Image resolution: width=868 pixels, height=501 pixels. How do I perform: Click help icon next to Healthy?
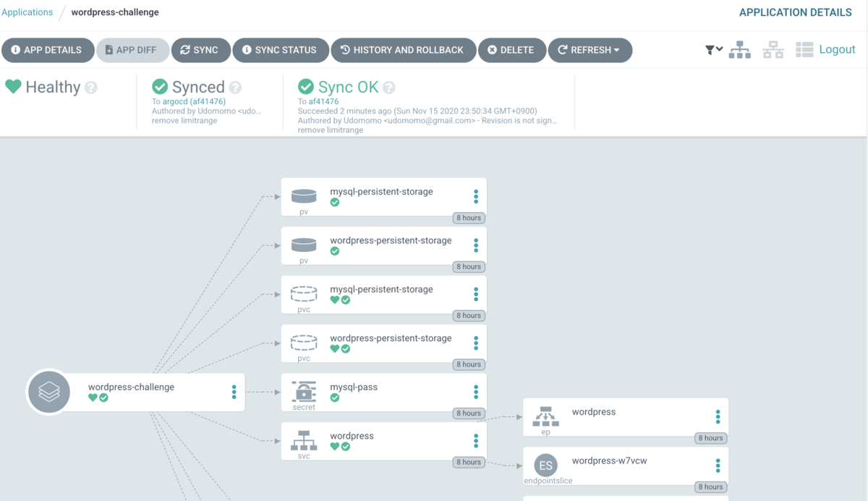[91, 88]
